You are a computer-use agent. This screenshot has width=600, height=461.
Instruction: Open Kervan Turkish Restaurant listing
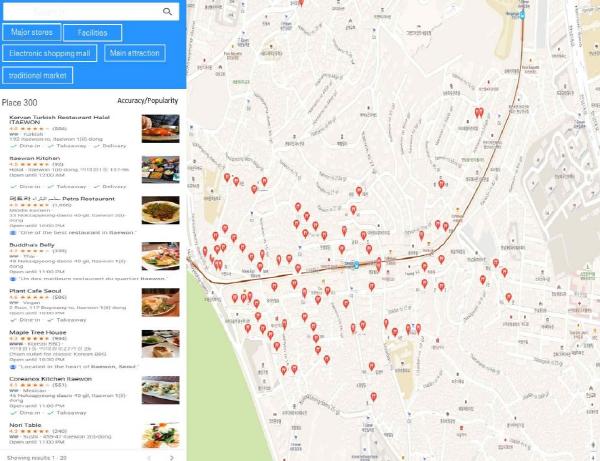tap(59, 119)
